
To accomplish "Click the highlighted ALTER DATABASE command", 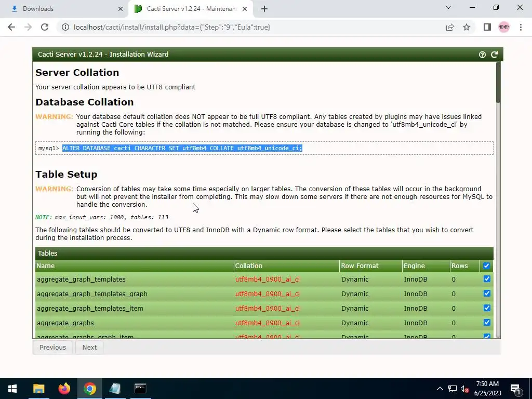I will [x=182, y=148].
